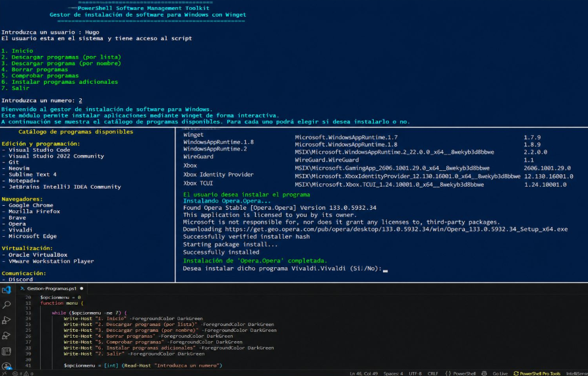Viewport: 588px width, 376px height.
Task: Click 'Sublime Text 4' in the catalog
Action: 32,175
